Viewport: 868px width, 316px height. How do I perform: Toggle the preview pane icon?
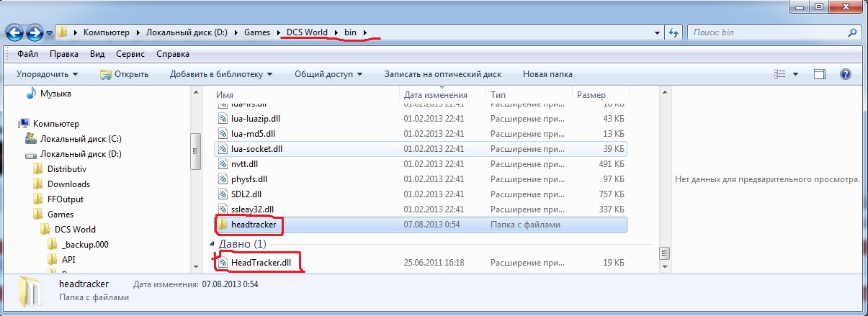coord(820,74)
